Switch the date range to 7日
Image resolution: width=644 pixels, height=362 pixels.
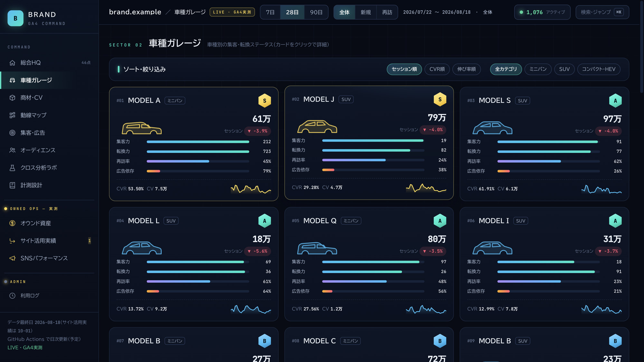270,12
